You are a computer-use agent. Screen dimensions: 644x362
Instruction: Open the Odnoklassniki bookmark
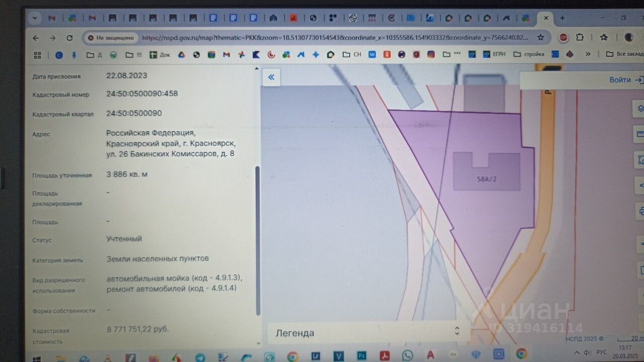click(386, 55)
